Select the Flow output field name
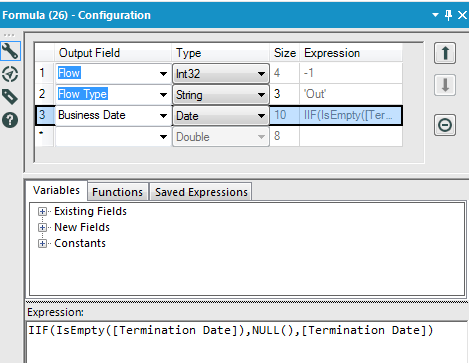 point(69,73)
